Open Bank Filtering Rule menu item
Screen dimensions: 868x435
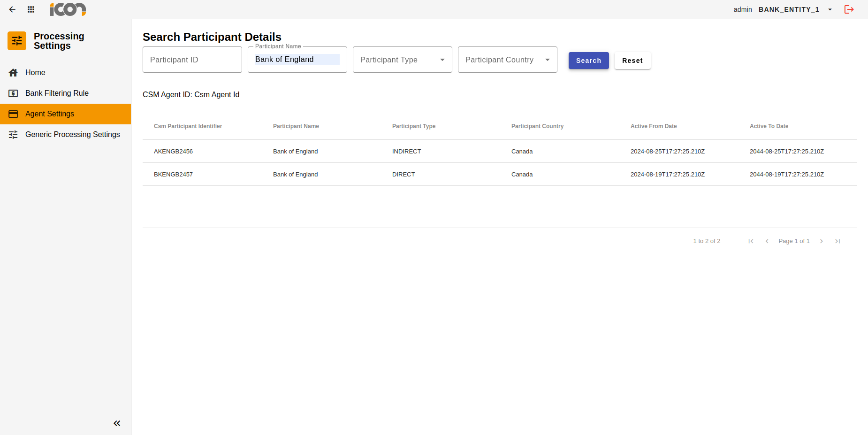coord(57,93)
